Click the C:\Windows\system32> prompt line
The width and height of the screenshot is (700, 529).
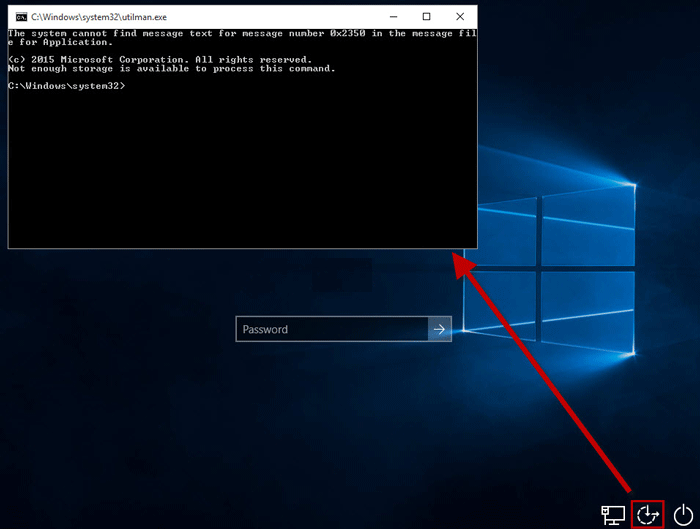pos(67,86)
